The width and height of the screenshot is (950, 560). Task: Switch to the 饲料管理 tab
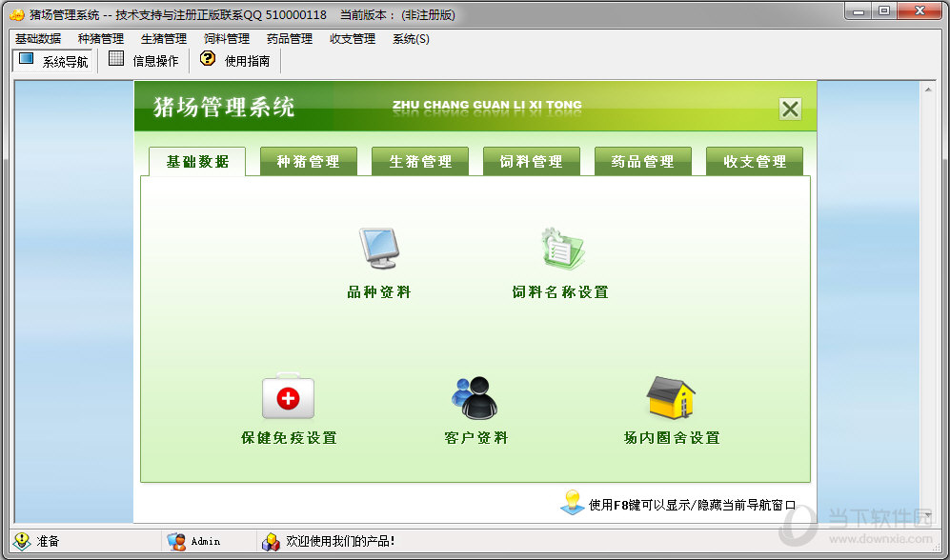pyautogui.click(x=532, y=162)
